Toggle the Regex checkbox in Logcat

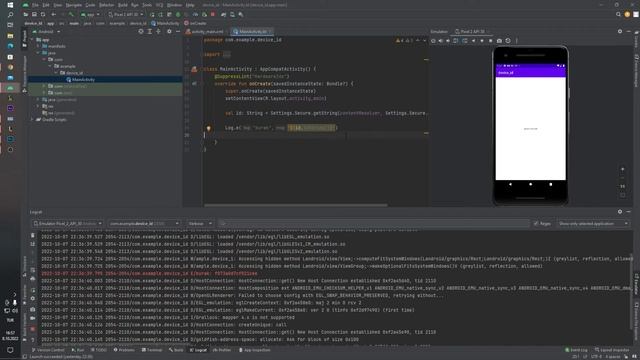pos(536,223)
